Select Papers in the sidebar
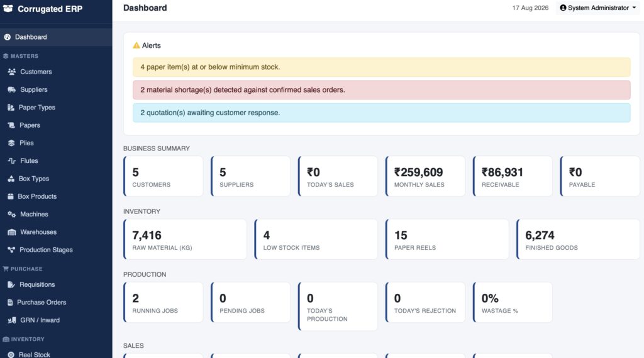The height and width of the screenshot is (358, 644). pyautogui.click(x=56, y=125)
